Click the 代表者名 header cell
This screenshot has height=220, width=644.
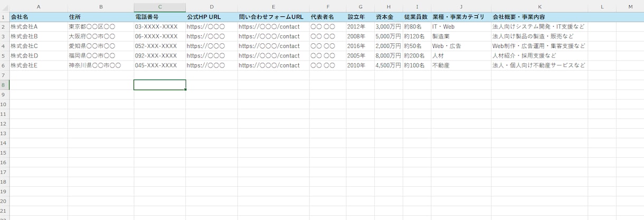point(328,17)
